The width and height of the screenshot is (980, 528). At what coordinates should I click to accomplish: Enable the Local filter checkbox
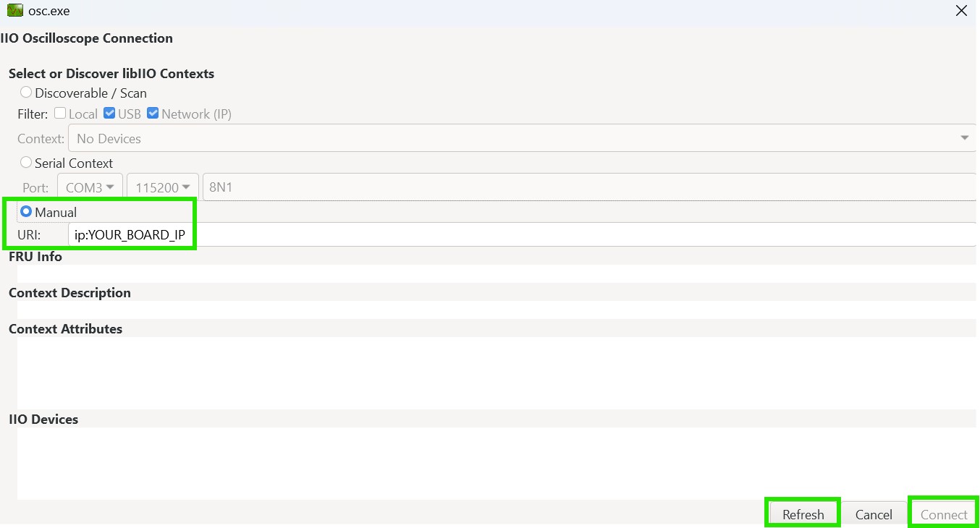tap(60, 114)
